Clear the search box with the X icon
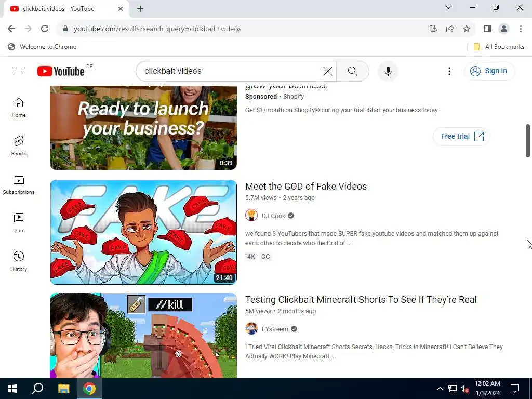The image size is (532, 399). pos(328,71)
